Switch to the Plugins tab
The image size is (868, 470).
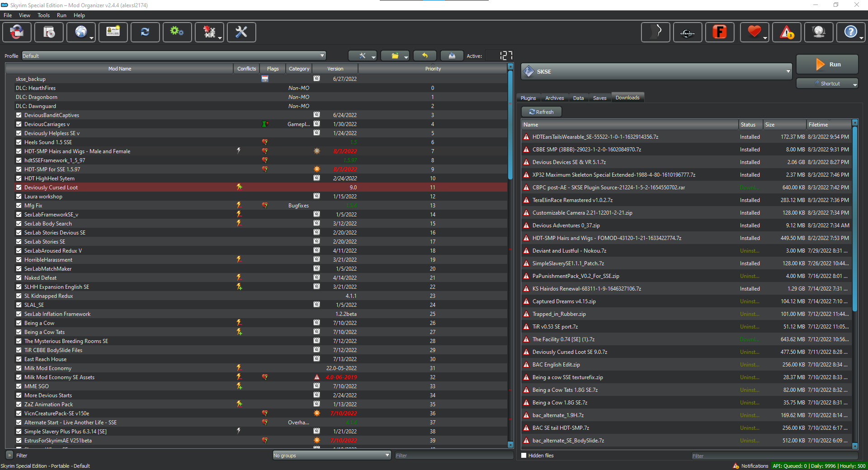528,98
